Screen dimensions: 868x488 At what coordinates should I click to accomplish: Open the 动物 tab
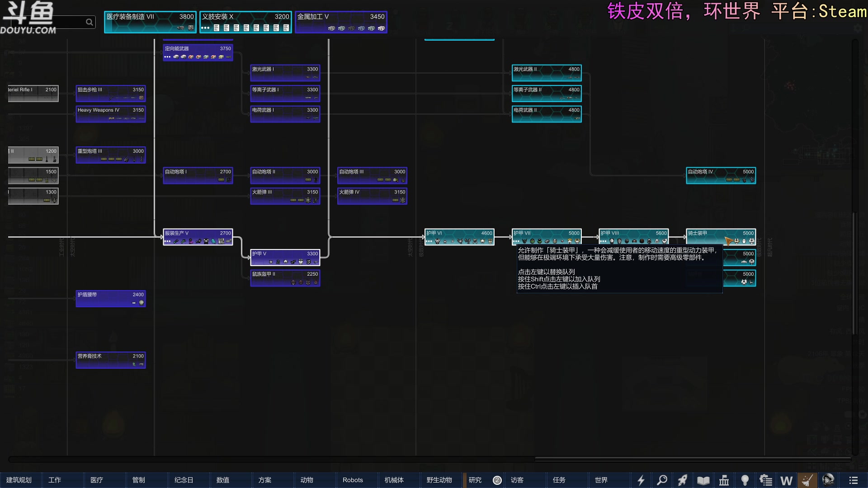(315, 480)
